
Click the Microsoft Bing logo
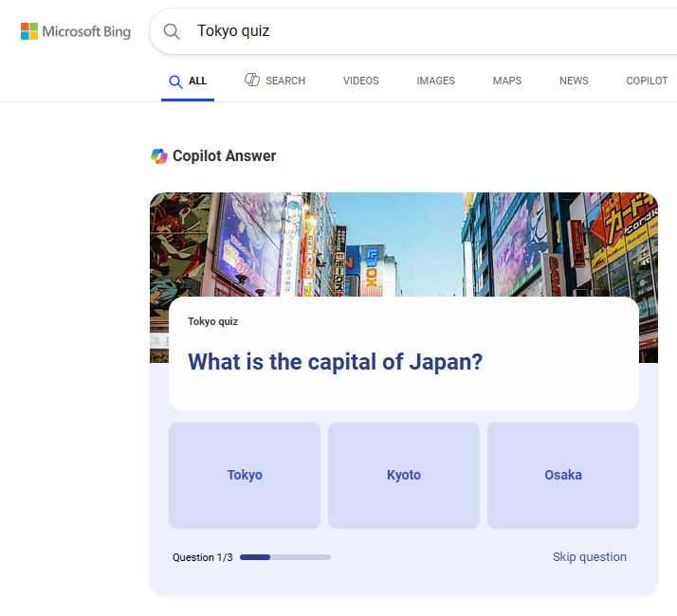click(x=76, y=31)
